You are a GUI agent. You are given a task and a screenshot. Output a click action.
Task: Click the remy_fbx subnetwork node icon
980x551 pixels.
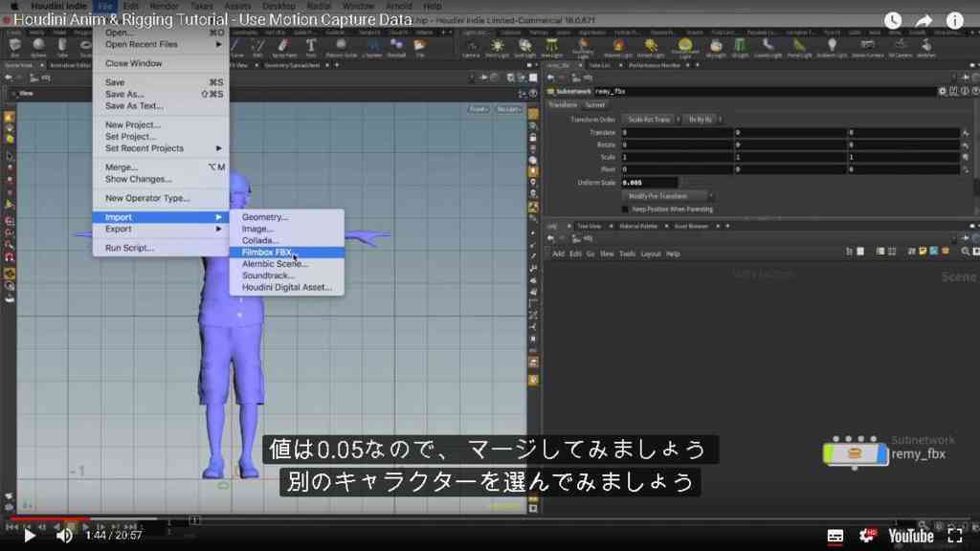855,453
